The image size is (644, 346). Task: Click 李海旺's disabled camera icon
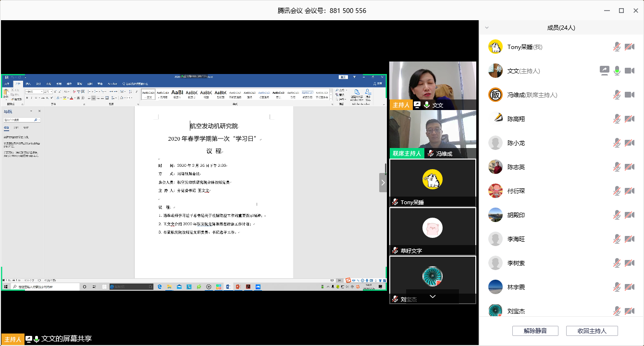click(630, 239)
